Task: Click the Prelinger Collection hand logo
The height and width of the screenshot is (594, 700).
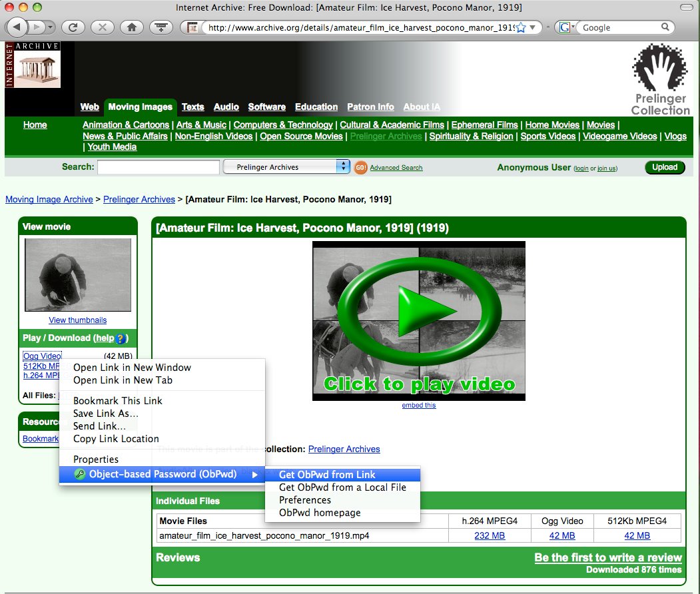Action: click(660, 79)
